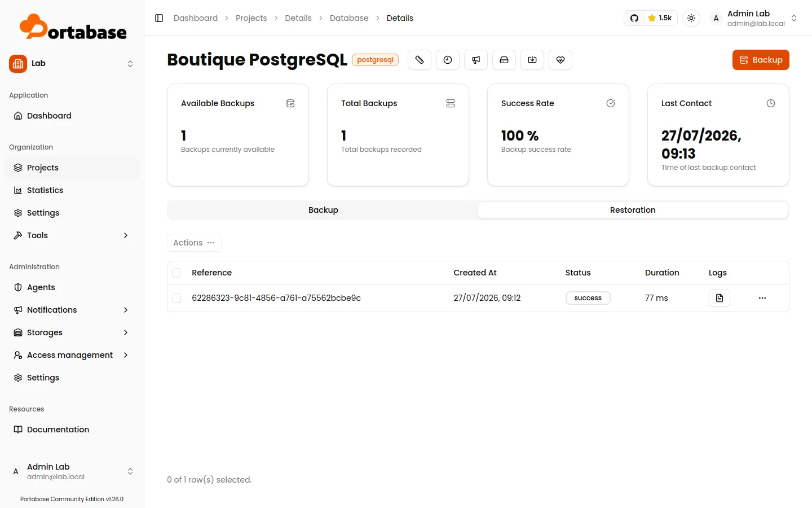Screen dimensions: 812x508
Task: Open the Lab organization switcher
Action: click(72, 64)
